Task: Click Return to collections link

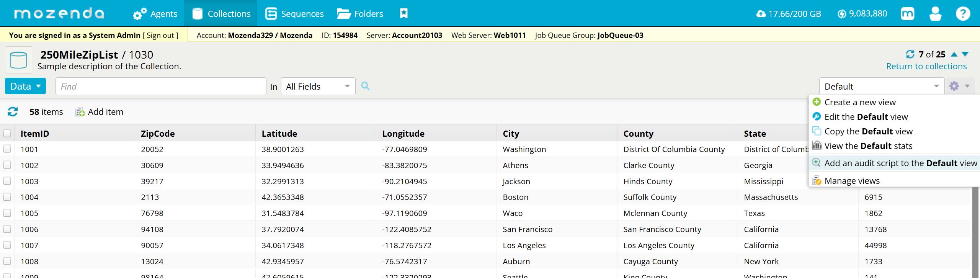Action: click(926, 66)
